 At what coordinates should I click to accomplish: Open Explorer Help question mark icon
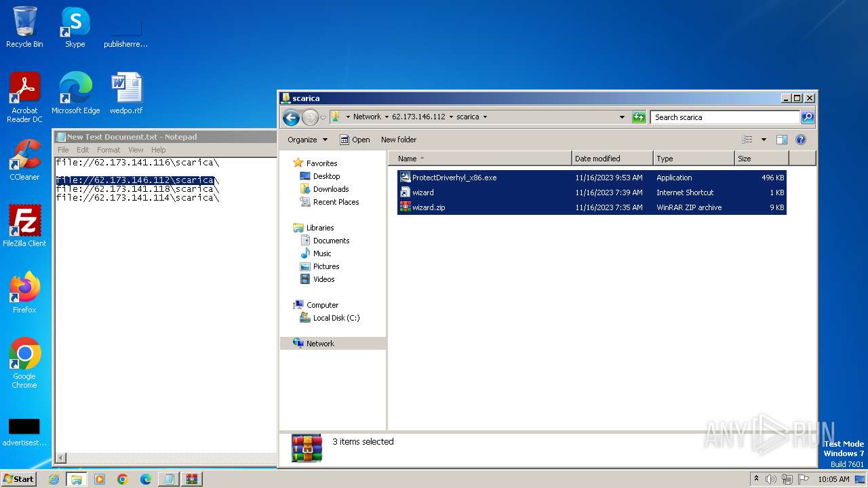800,140
